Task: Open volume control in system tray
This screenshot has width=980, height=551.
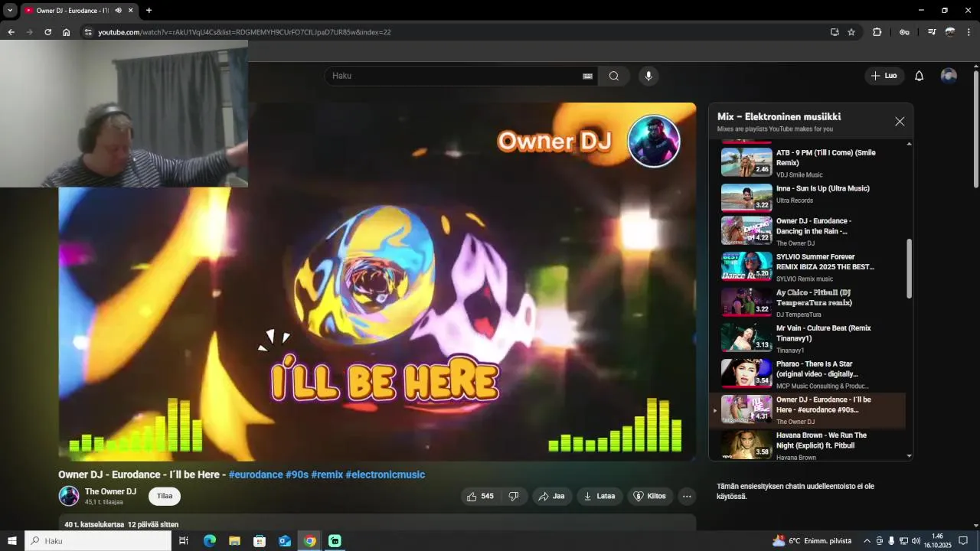Action: (x=916, y=541)
